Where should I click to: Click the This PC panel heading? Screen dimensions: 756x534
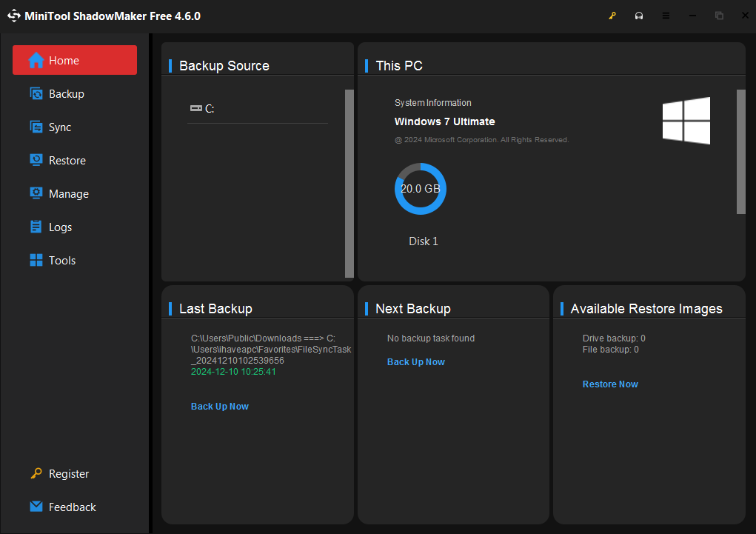[x=399, y=66]
